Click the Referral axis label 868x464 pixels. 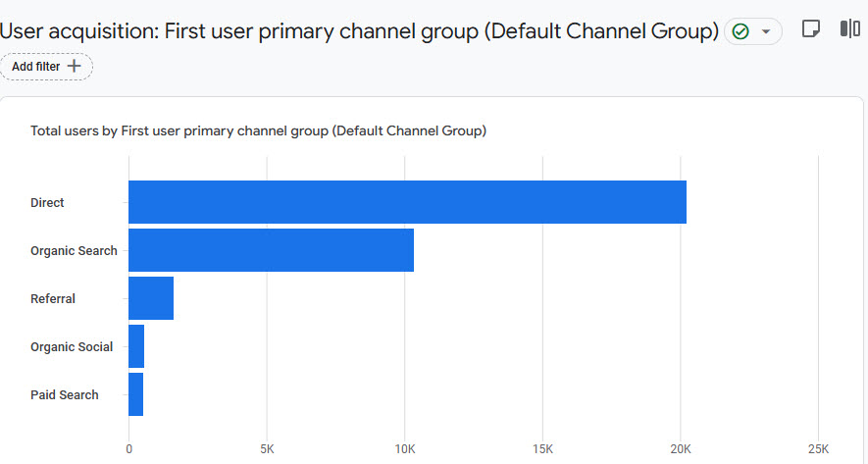click(x=53, y=299)
